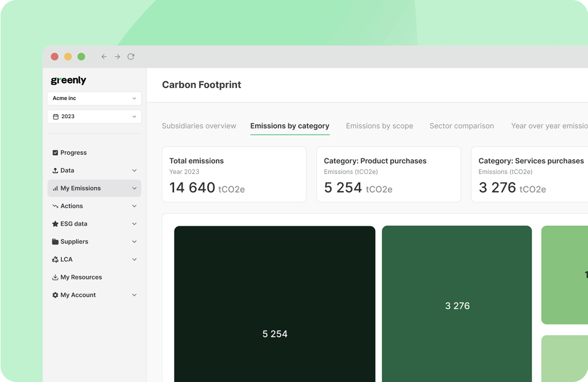Expand the LCA menu chevron
This screenshot has width=588, height=382.
tap(134, 259)
